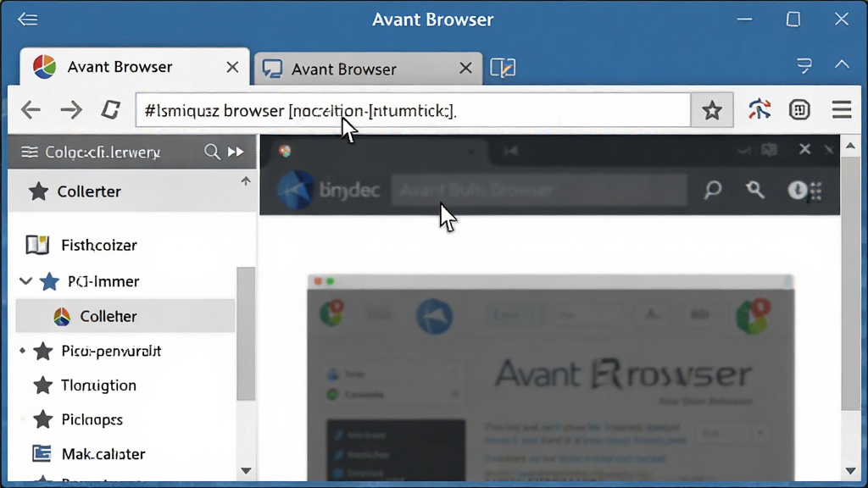Open a new tab using the tab bar icon
Viewport: 868px width, 488px height.
(503, 68)
